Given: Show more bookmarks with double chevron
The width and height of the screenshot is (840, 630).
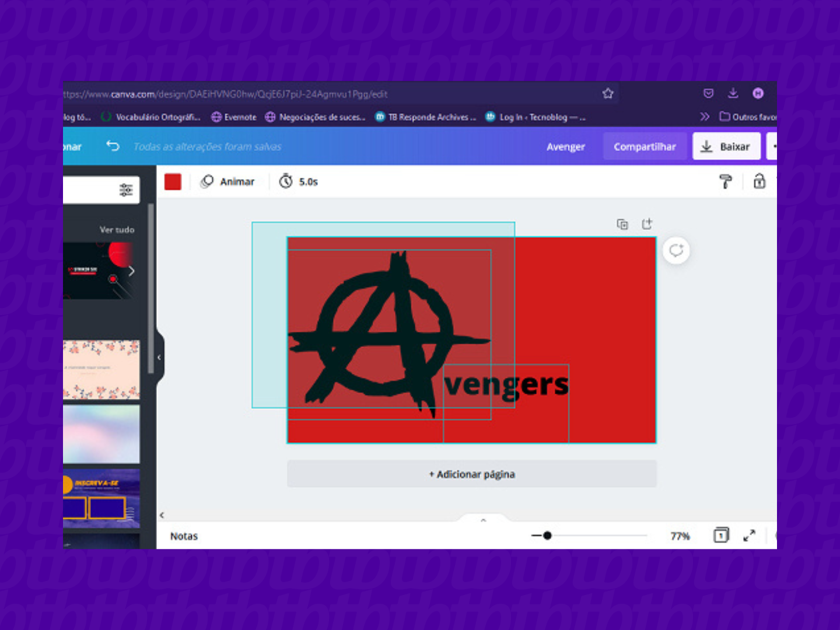Looking at the screenshot, I should [705, 117].
